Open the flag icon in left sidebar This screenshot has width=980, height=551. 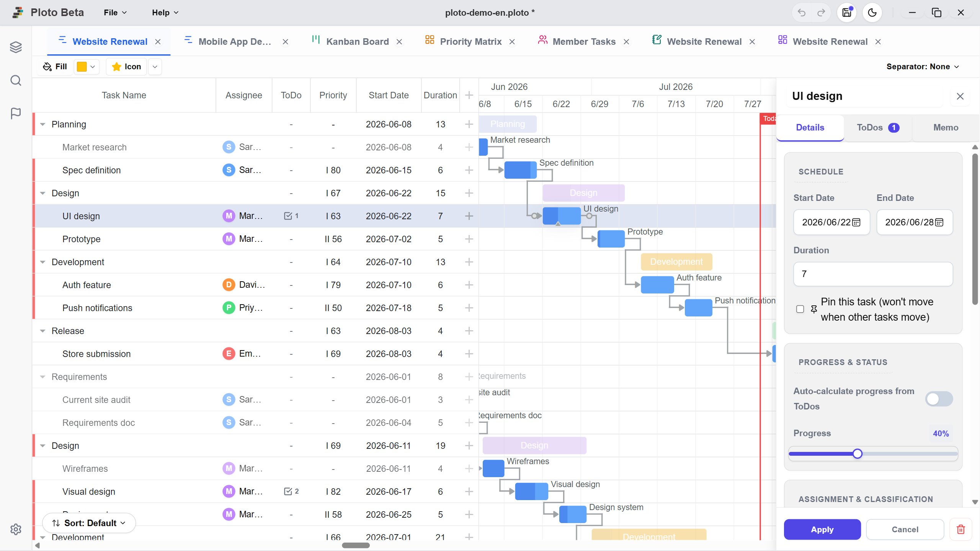tap(16, 113)
